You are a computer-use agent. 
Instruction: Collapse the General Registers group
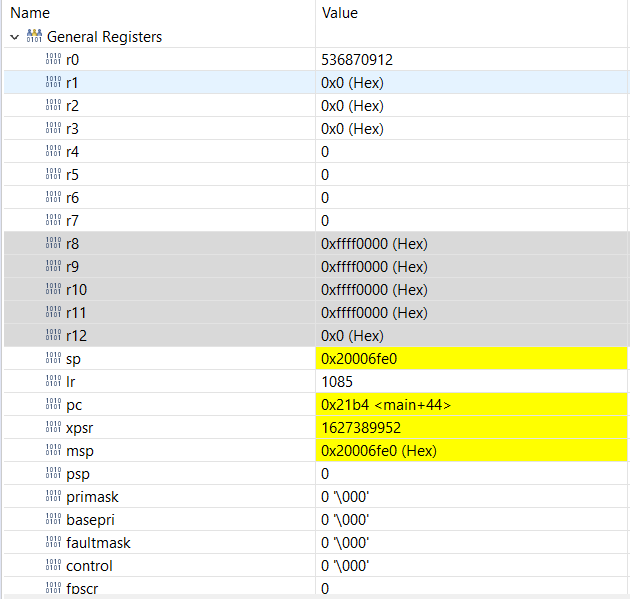[x=15, y=37]
